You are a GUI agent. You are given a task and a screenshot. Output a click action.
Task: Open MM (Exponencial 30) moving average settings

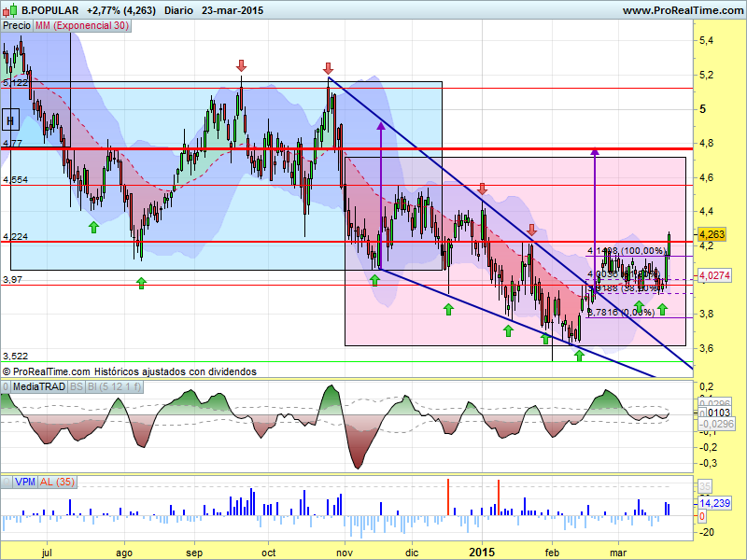tap(82, 26)
